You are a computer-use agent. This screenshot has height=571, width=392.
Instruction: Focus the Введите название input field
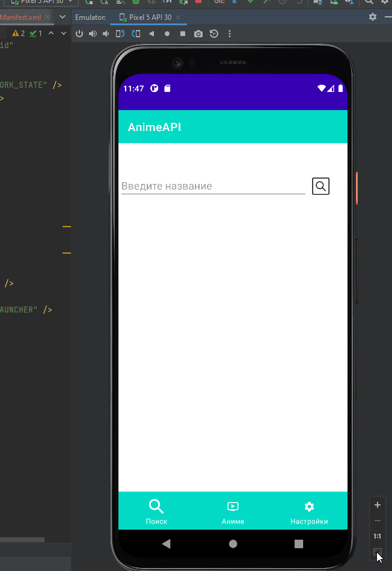213,186
